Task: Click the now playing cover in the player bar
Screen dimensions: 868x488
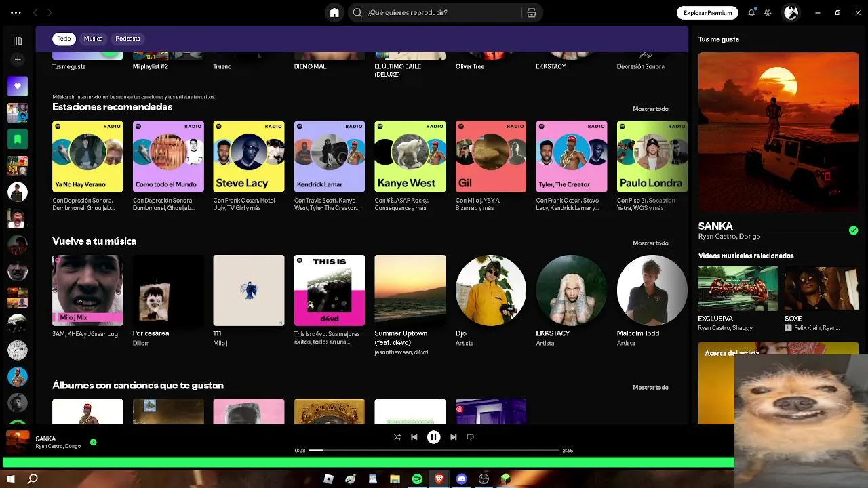Action: [18, 442]
